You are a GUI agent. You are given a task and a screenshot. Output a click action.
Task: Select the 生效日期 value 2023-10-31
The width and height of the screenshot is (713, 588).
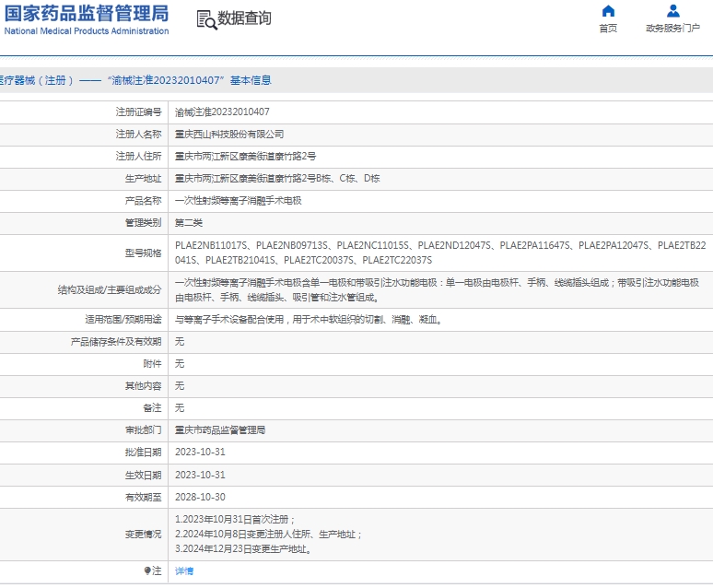(x=200, y=475)
